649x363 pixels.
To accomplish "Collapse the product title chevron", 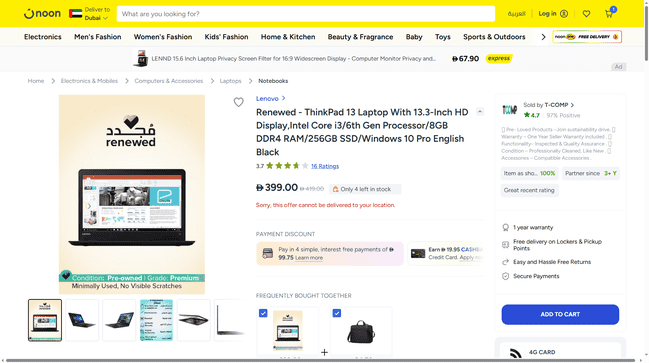I will pyautogui.click(x=480, y=111).
